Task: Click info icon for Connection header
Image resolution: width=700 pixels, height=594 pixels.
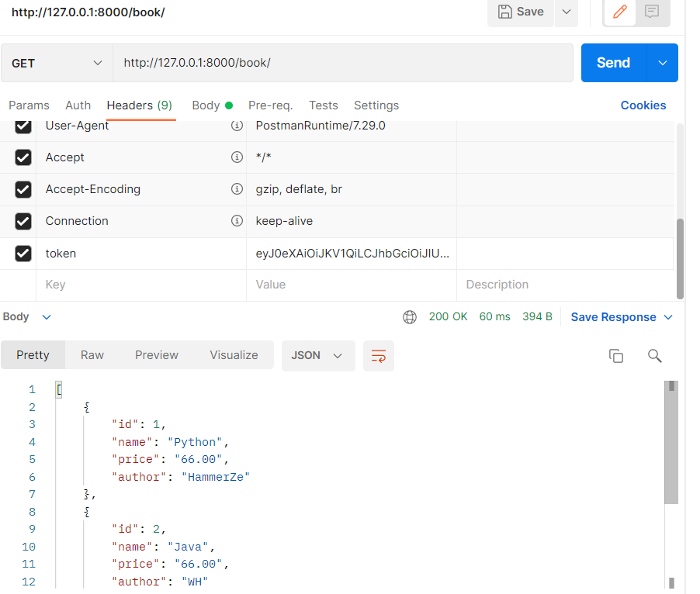Action: click(x=237, y=221)
